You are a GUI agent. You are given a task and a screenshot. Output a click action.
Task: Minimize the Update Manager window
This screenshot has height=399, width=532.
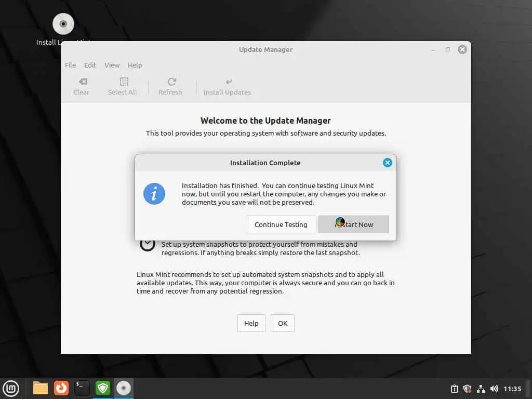click(433, 49)
